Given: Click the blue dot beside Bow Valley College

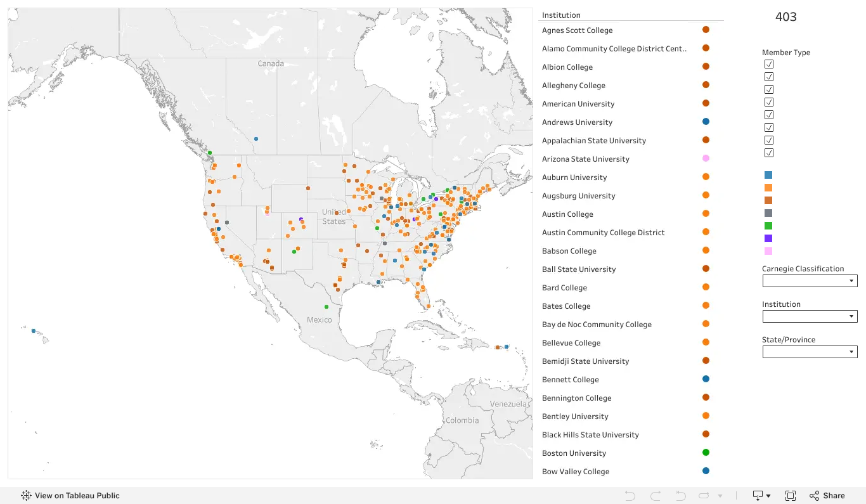Looking at the screenshot, I should tap(706, 471).
